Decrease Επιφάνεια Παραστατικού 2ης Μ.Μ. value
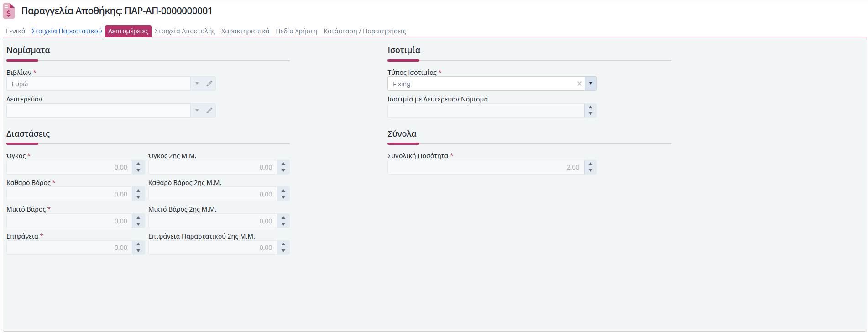 283,251
